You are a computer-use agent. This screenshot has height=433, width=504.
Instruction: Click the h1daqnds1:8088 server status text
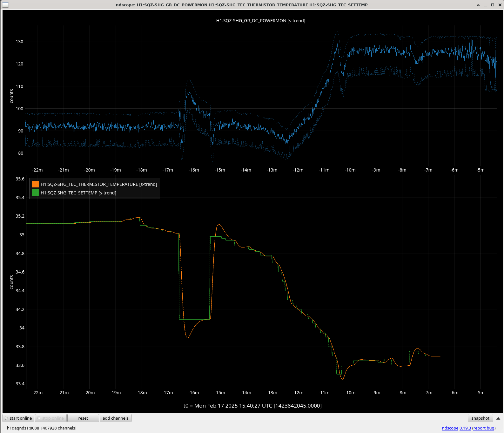click(x=42, y=428)
